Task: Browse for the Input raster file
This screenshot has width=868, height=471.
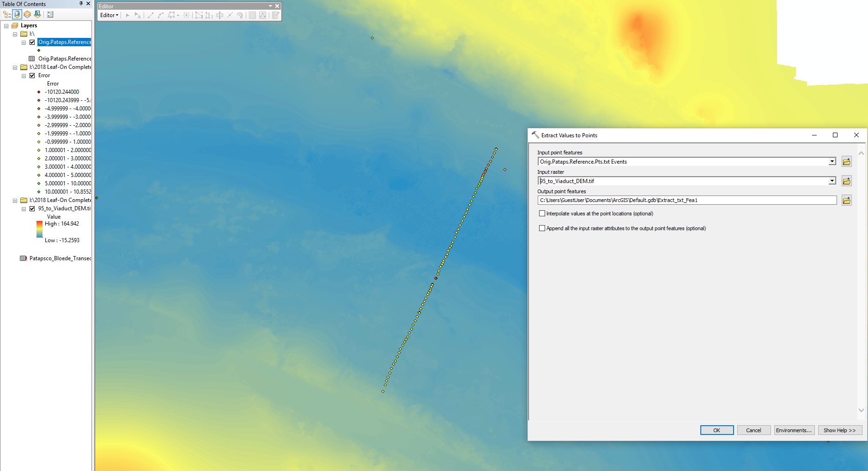Action: [x=846, y=181]
